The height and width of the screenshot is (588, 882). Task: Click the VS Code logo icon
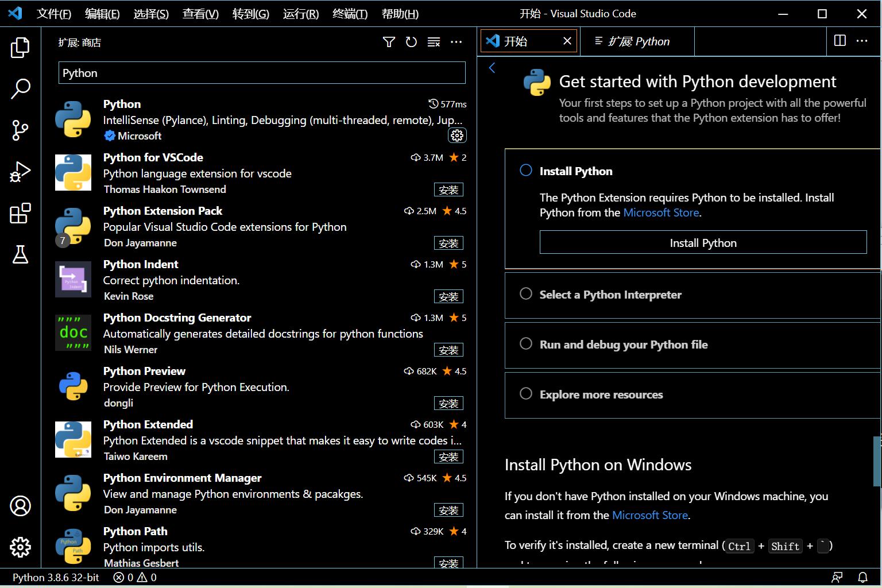(x=15, y=13)
